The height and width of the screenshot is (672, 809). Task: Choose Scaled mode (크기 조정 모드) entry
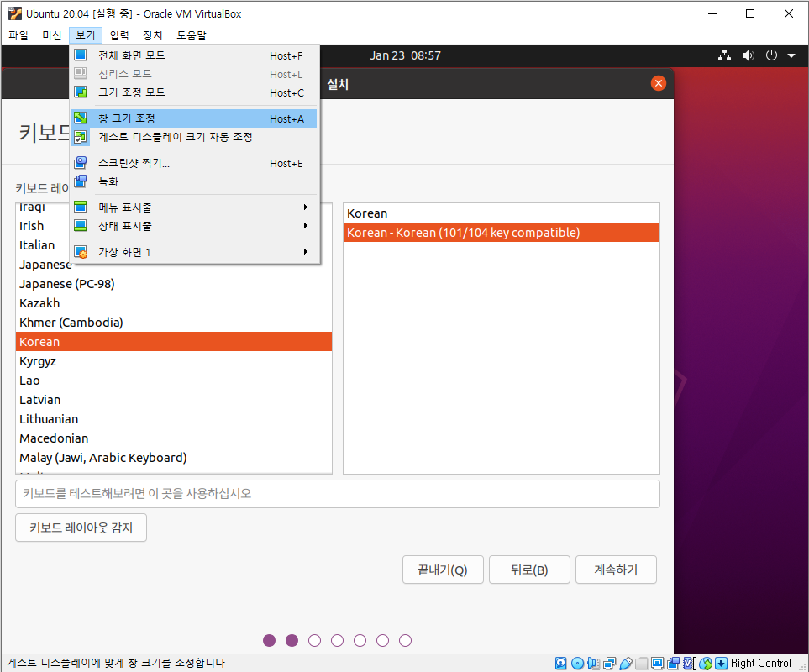(x=195, y=92)
